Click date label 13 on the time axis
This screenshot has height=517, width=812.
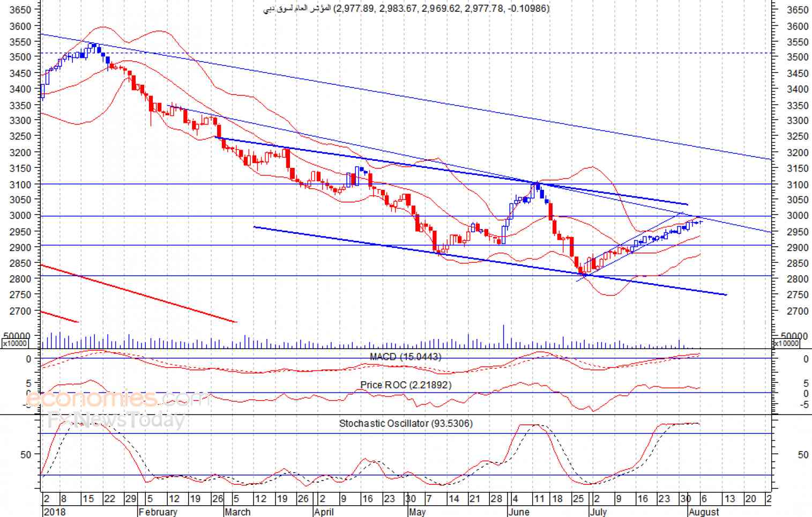(729, 499)
